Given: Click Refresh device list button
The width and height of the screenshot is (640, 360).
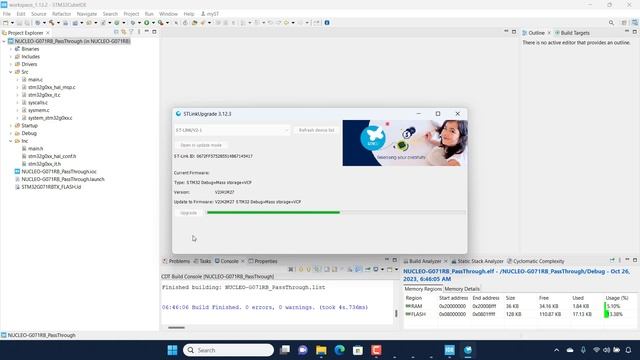Looking at the screenshot, I should [316, 130].
